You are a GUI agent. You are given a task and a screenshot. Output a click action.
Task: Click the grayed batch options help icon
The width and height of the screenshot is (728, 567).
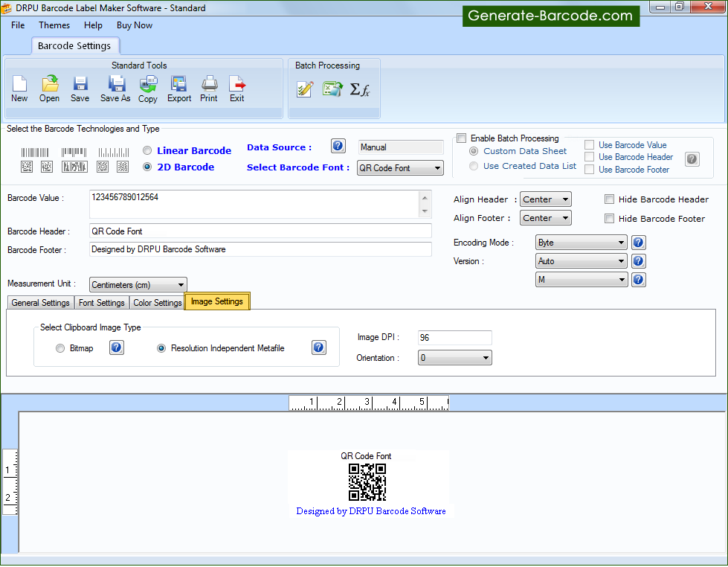[x=692, y=159]
